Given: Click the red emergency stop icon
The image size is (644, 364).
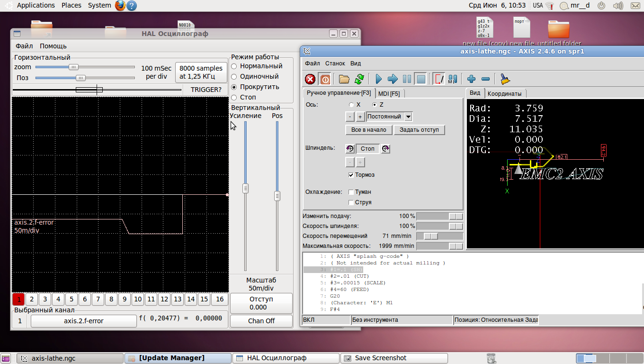Looking at the screenshot, I should point(310,79).
